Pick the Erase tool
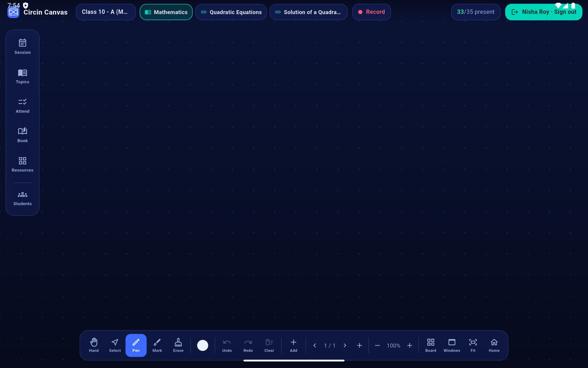This screenshot has height=368, width=588. 178,345
